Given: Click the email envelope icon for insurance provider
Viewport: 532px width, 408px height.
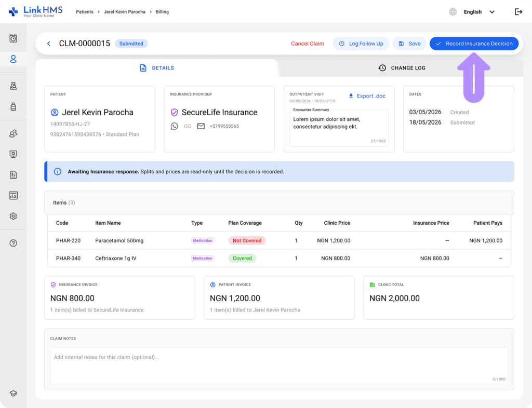Looking at the screenshot, I should [x=201, y=126].
